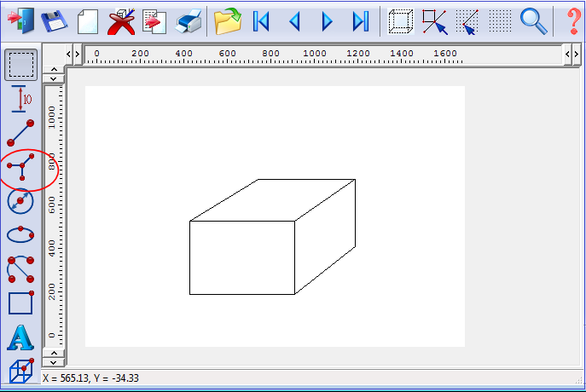
Task: Click the front face of the drawn box
Action: click(242, 257)
